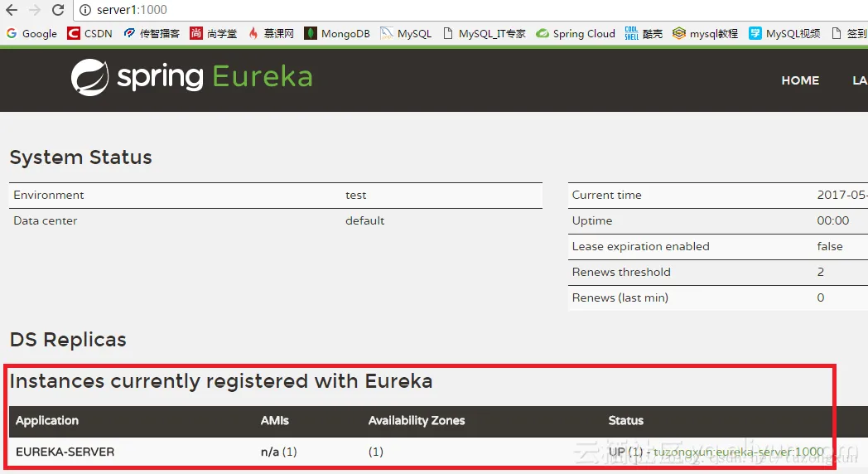Click the Availability Zones column header
This screenshot has width=868, height=474.
click(417, 421)
